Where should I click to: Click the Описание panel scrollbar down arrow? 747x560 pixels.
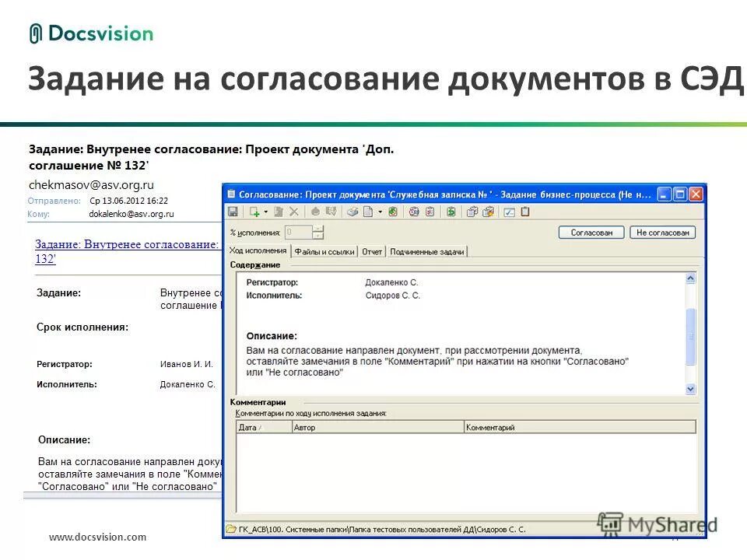(x=691, y=389)
